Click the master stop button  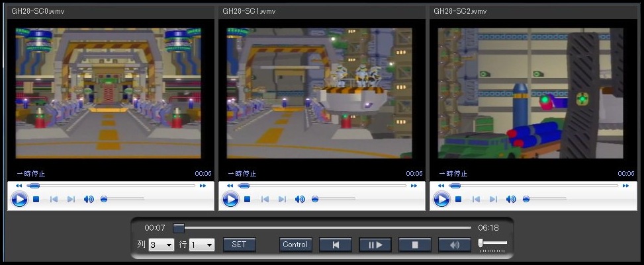(x=415, y=245)
